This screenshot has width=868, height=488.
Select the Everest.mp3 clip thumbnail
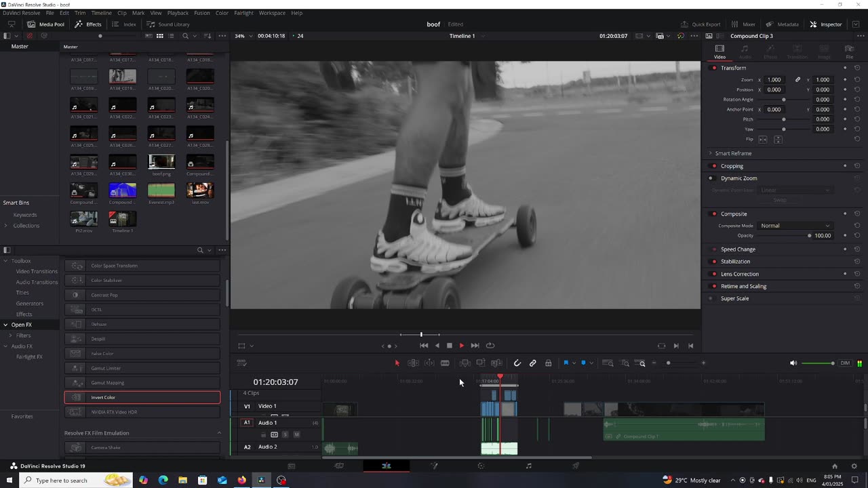pos(161,190)
